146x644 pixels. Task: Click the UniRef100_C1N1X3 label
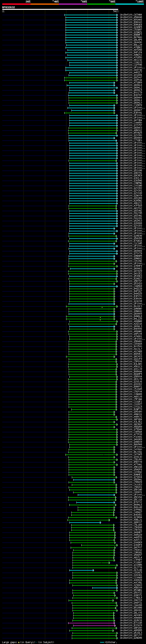tap(131, 63)
